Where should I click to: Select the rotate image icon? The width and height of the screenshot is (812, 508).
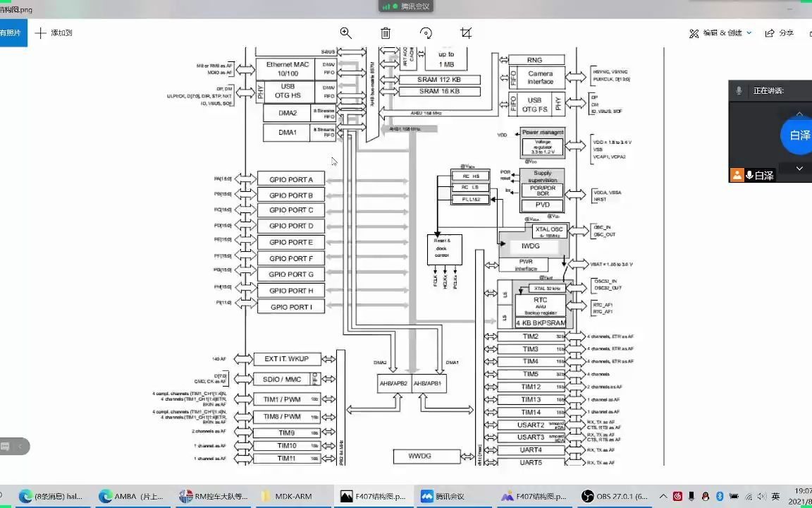(x=425, y=32)
